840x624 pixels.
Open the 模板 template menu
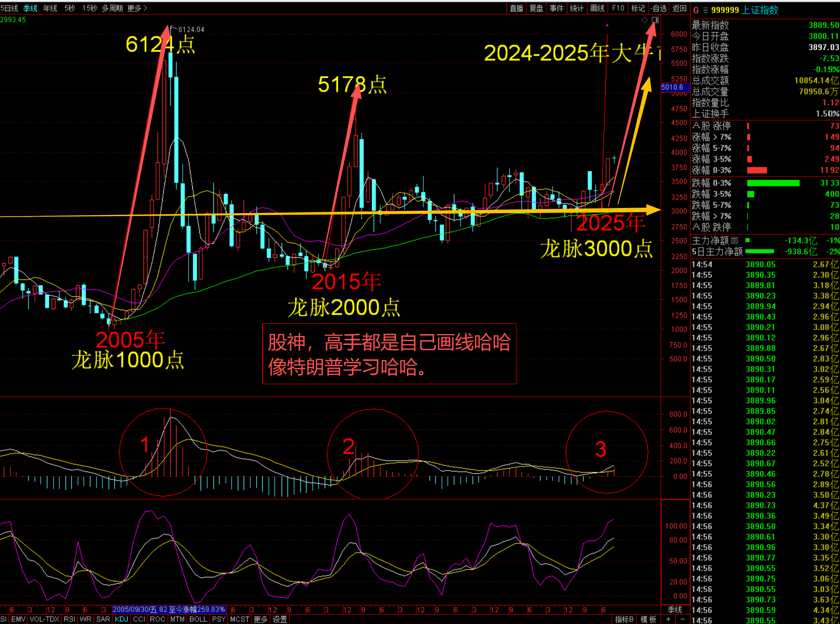(x=648, y=619)
